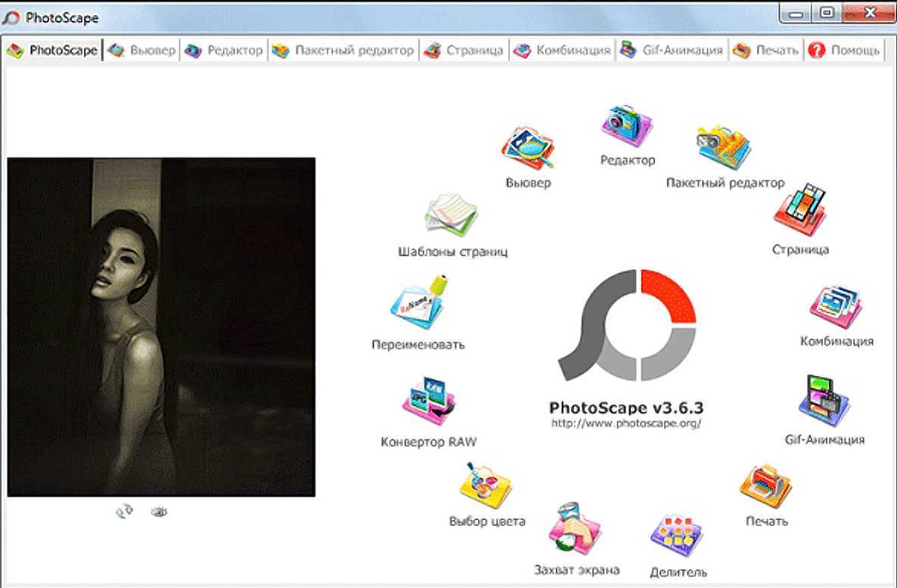The width and height of the screenshot is (897, 588).
Task: Click the refresh photo icon below preview
Action: [124, 512]
